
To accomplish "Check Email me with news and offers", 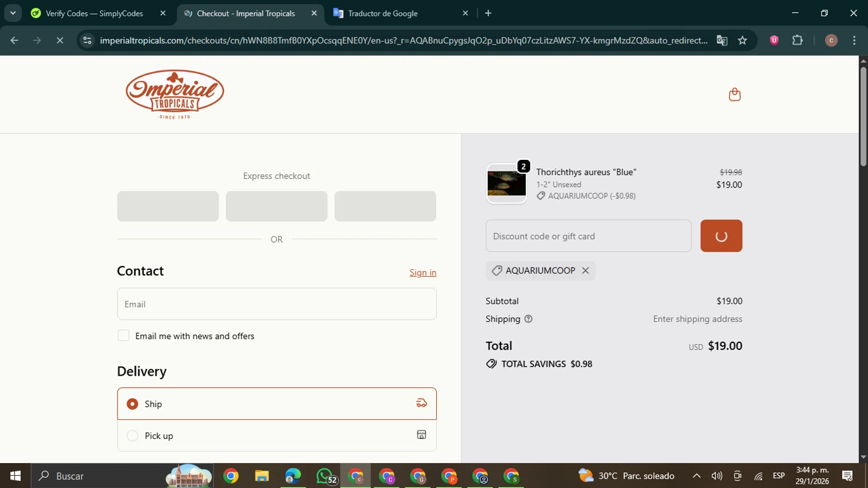I will 123,336.
